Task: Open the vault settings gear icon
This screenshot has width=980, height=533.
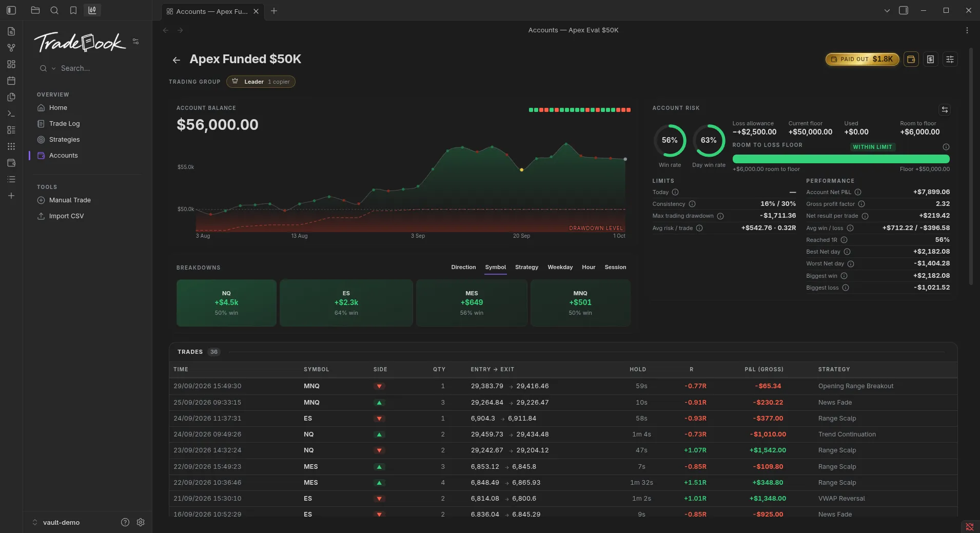Action: [x=141, y=522]
